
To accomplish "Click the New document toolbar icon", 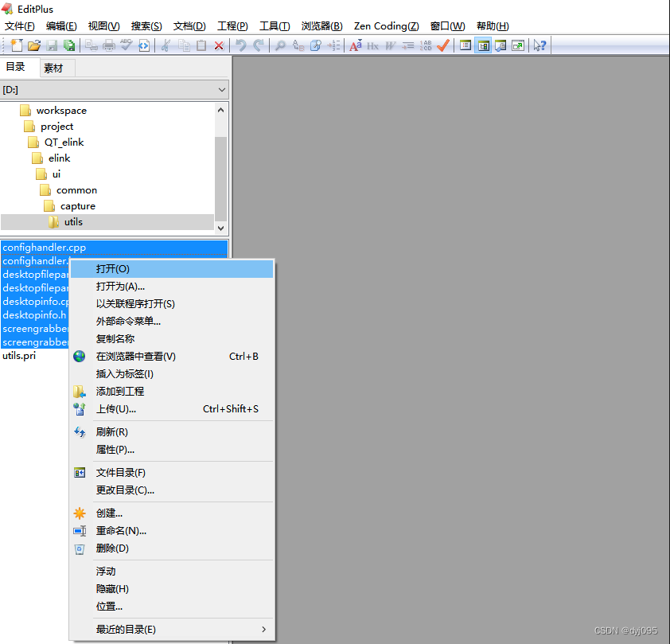I will click(x=16, y=45).
